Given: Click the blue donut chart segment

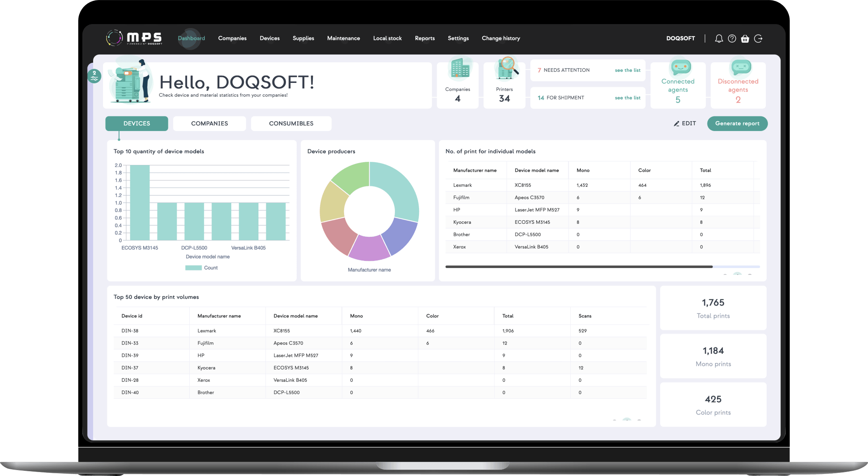Looking at the screenshot, I should pos(400,236).
